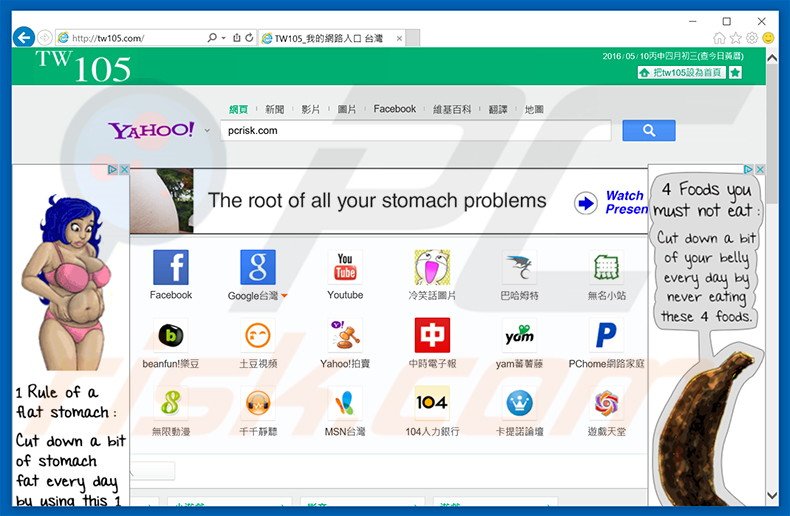Select the 網頁 search tab
The height and width of the screenshot is (516, 790).
pos(238,109)
